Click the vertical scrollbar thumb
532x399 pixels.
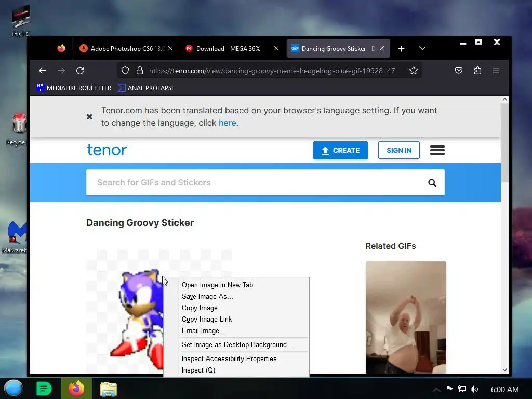pos(504,143)
